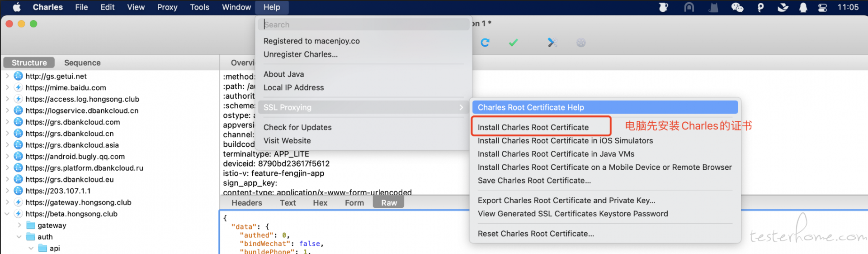Click the P icon in menu bar
This screenshot has width=868, height=254.
click(760, 7)
